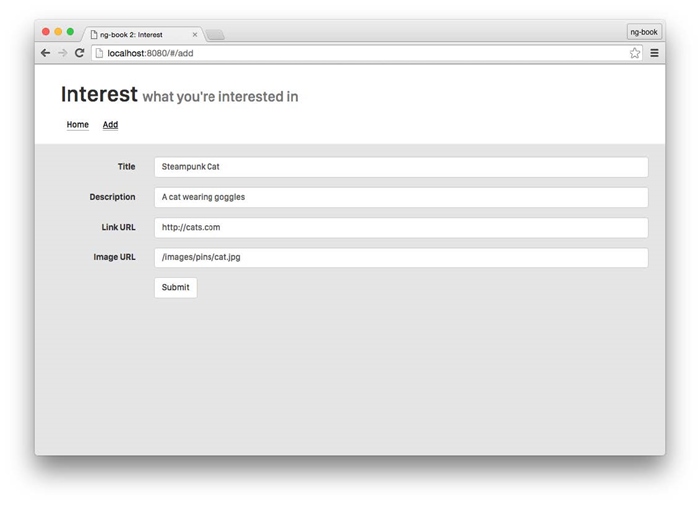Bookmark page with the star icon
Image resolution: width=700 pixels, height=505 pixels.
tap(634, 53)
